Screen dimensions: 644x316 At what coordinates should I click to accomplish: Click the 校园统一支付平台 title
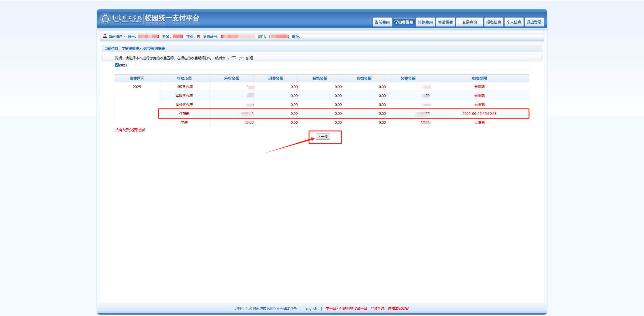(x=172, y=18)
